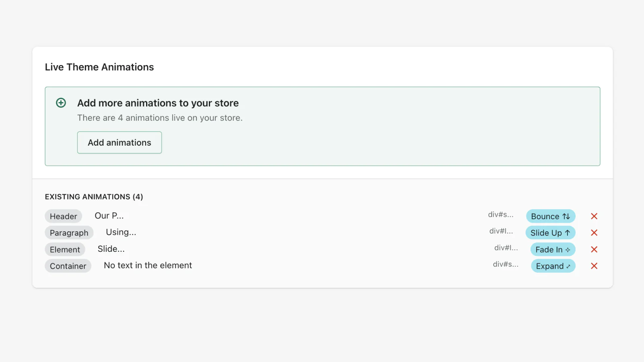The width and height of the screenshot is (644, 362).
Task: Click the 'Using...' text preview
Action: pos(121,232)
